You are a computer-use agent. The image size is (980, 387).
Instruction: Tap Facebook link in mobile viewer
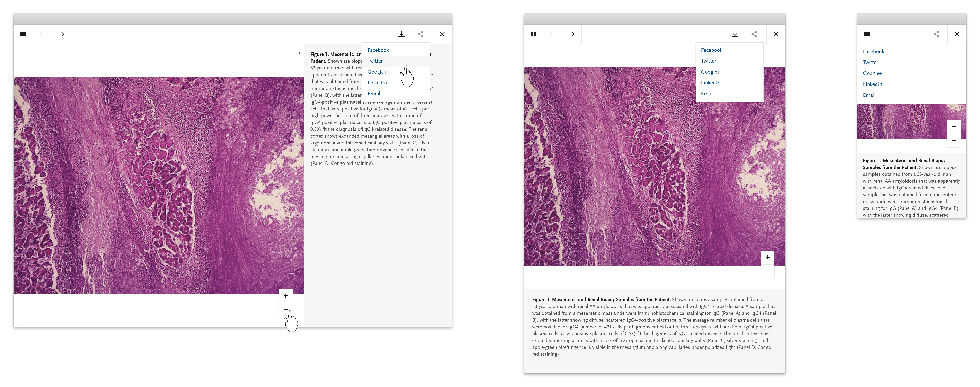point(873,51)
